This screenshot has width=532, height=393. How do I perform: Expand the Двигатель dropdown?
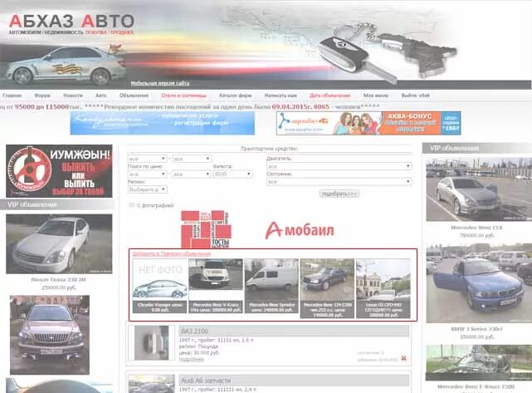tap(339, 166)
